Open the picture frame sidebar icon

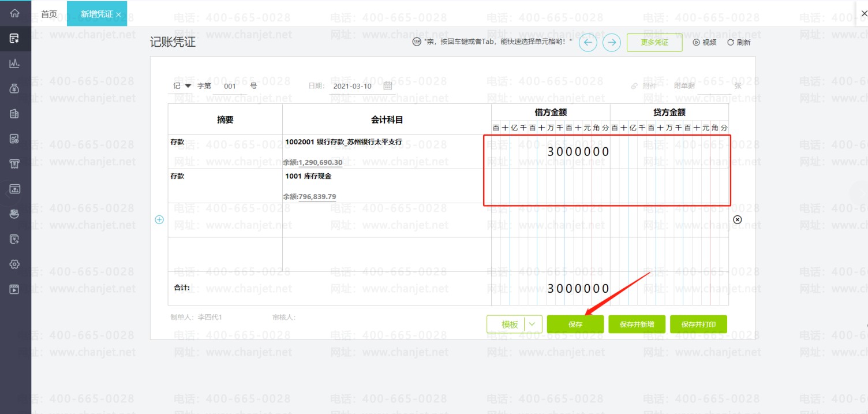[x=15, y=189]
